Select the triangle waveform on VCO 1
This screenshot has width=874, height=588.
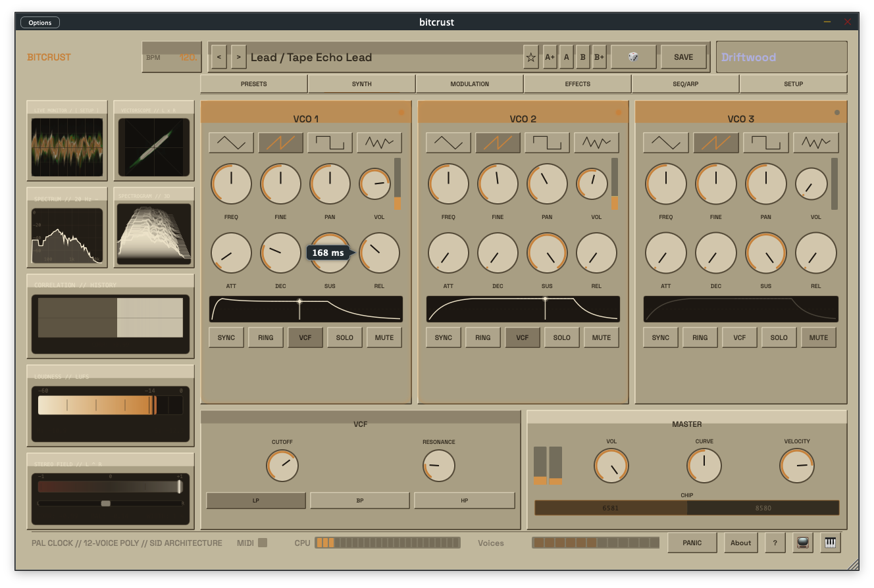point(231,143)
